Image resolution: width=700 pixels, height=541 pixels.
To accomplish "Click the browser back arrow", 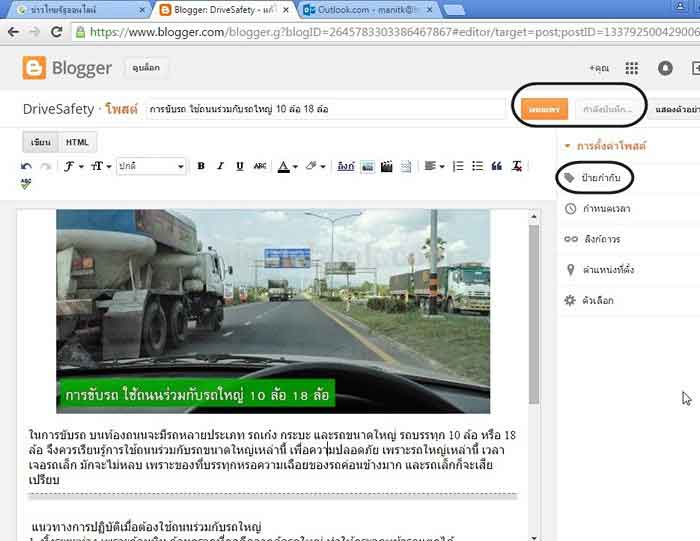I will 13,32.
